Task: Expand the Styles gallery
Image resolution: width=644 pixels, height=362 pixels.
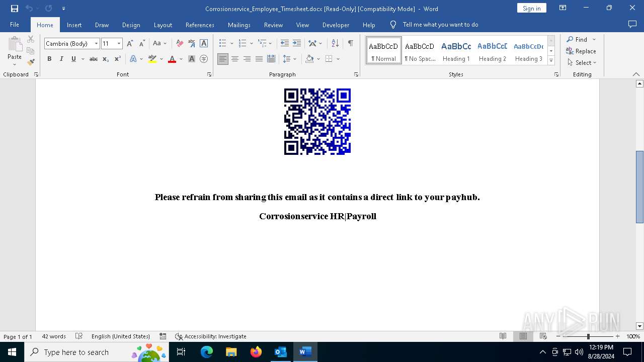Action: [x=551, y=60]
